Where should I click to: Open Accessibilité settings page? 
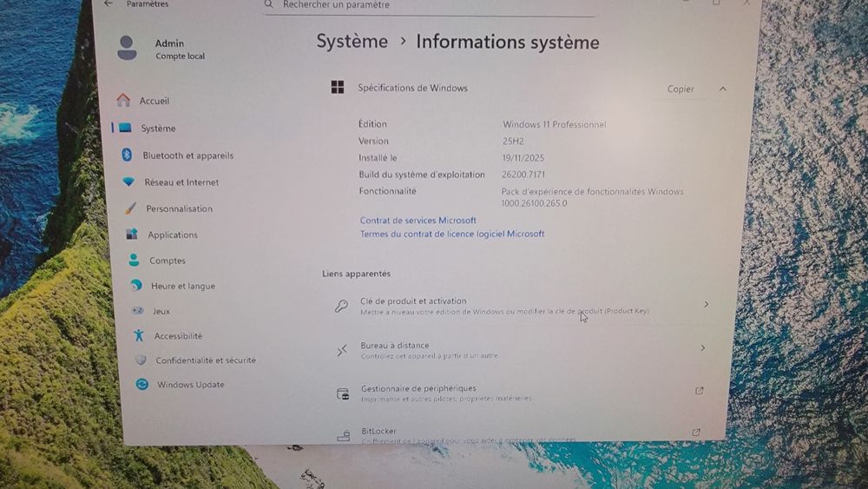(x=178, y=335)
